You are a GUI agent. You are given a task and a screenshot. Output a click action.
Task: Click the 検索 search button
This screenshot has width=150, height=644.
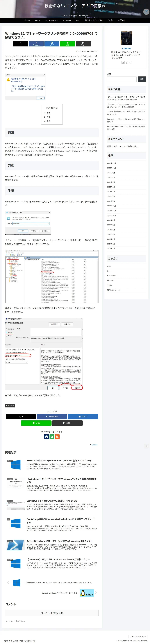142,79
